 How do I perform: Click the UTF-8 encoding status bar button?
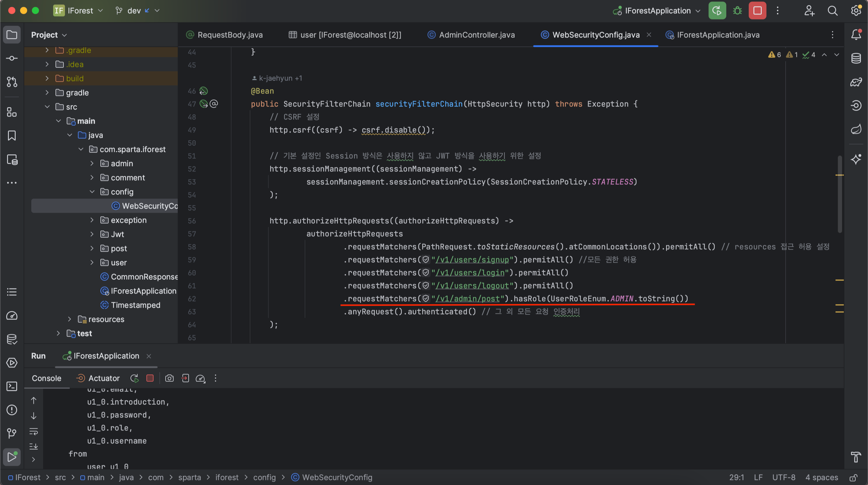point(784,478)
